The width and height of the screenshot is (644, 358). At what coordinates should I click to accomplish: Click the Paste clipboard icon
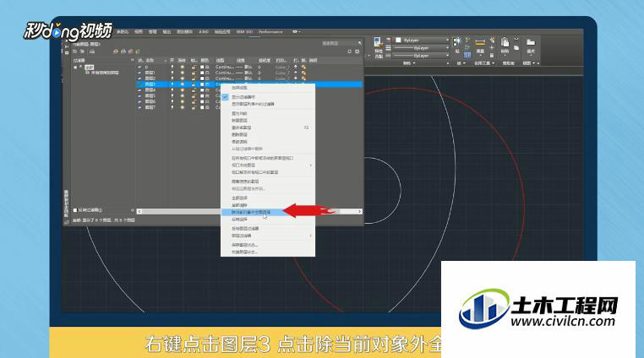pos(505,45)
